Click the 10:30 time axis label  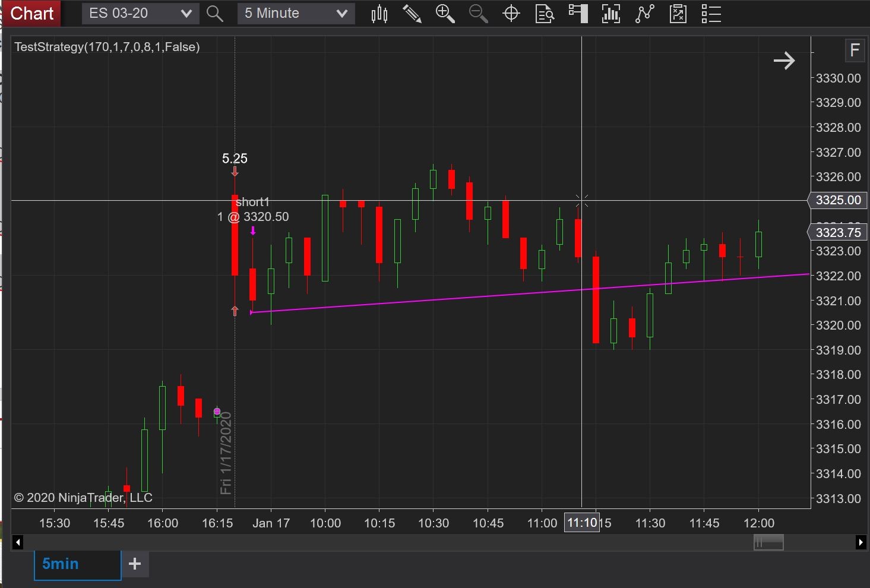click(x=434, y=523)
